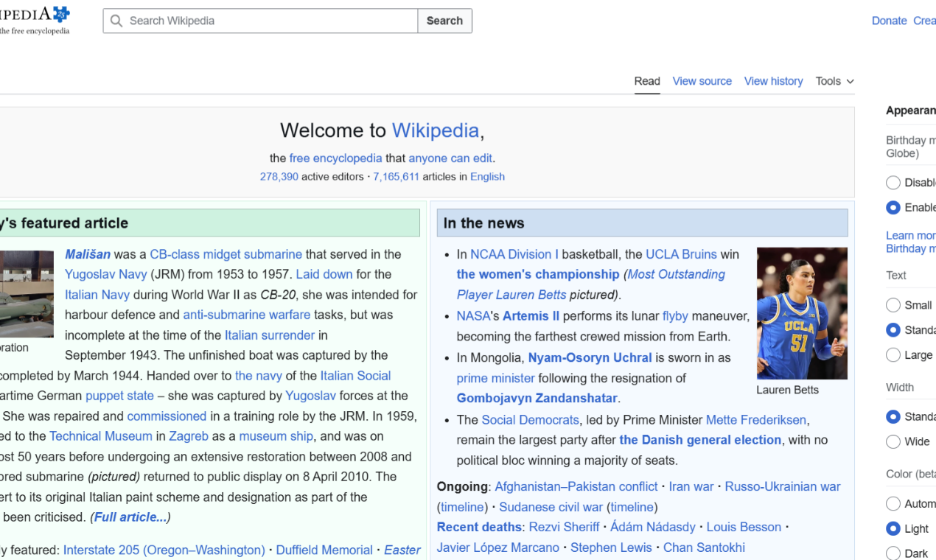936x560 pixels.
Task: Open the women's championship link
Action: pyautogui.click(x=538, y=274)
